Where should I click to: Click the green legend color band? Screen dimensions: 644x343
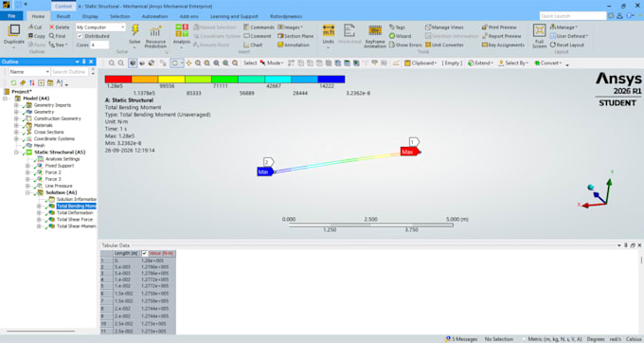[225, 80]
